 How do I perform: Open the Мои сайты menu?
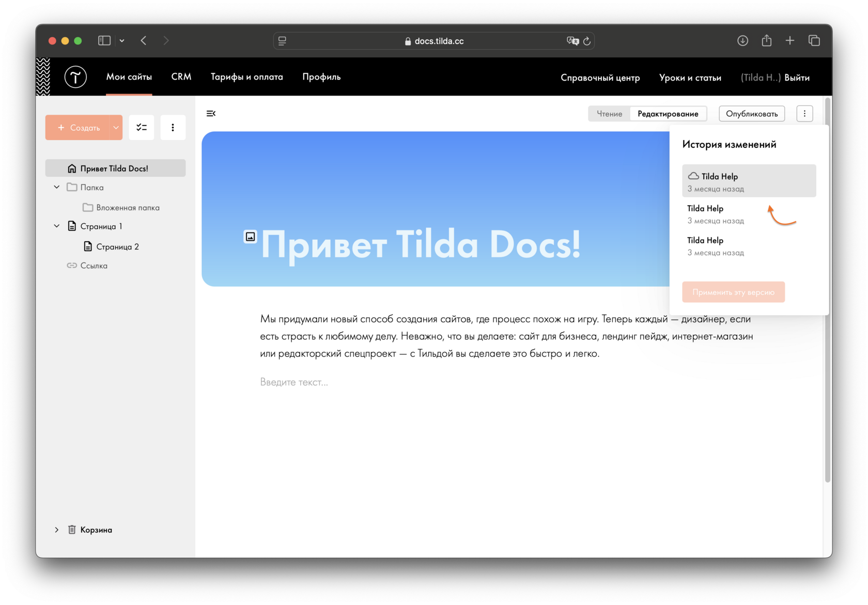(129, 77)
